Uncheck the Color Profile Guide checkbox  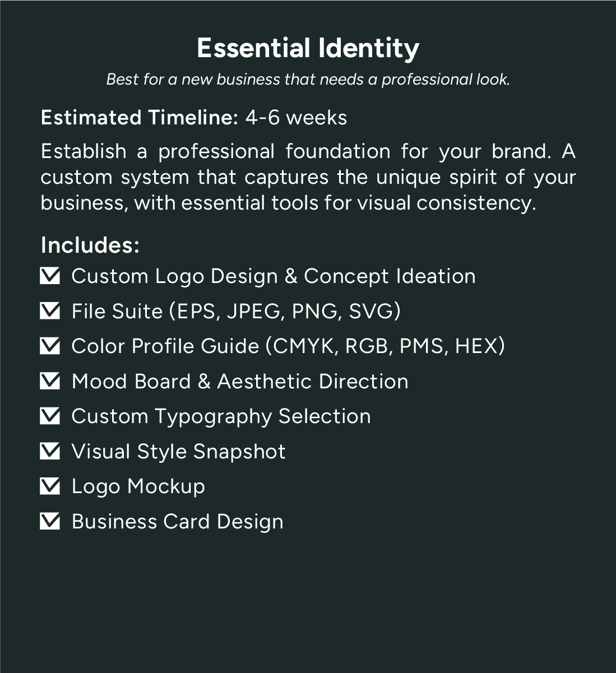tap(50, 346)
